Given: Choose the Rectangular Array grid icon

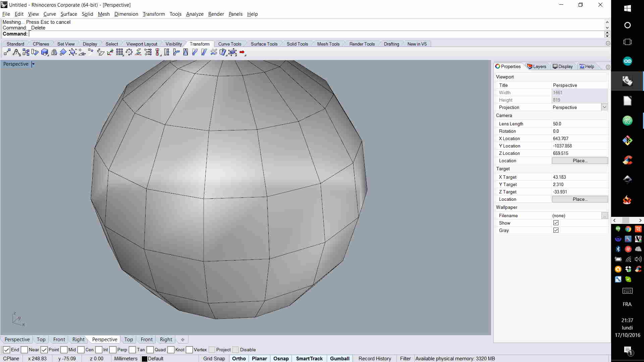Looking at the screenshot, I should point(119,52).
